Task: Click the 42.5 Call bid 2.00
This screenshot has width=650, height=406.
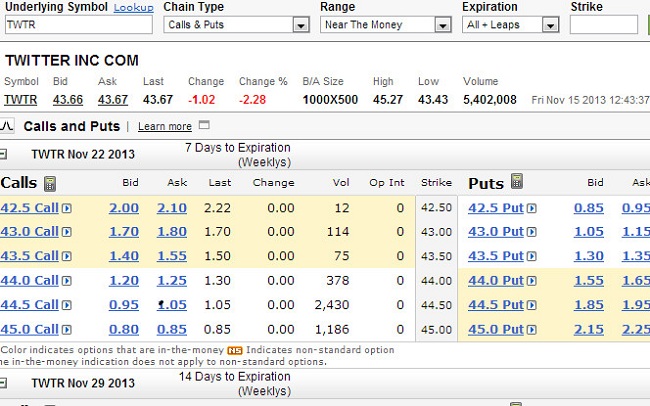Action: (x=124, y=208)
